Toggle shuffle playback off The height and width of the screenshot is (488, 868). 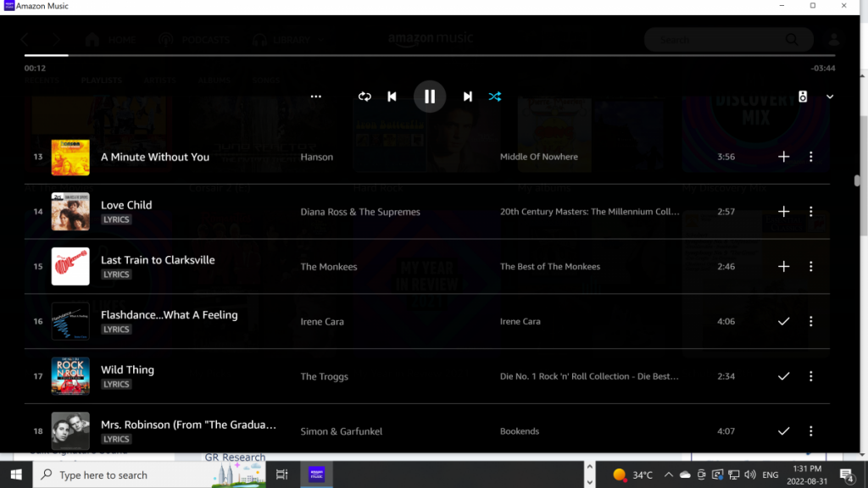point(495,97)
